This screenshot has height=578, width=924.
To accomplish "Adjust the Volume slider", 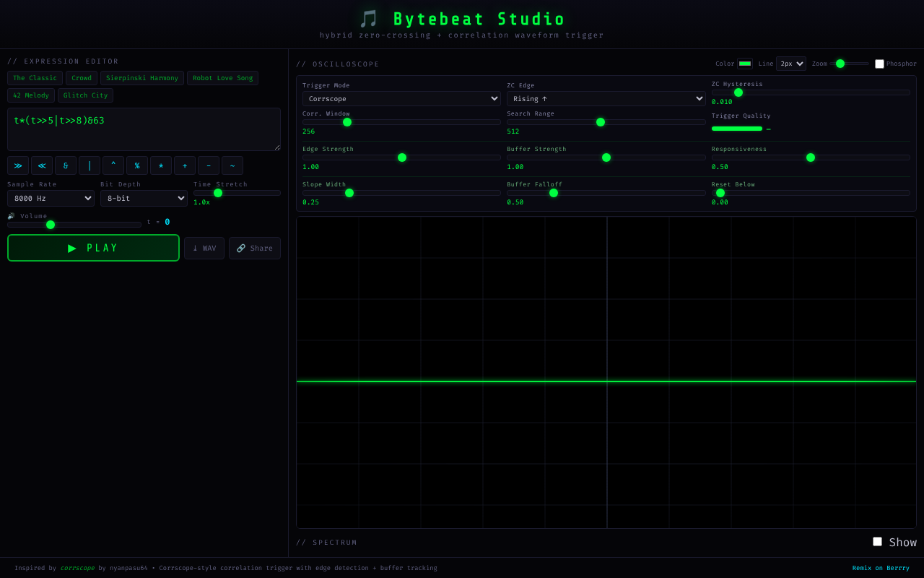I will pyautogui.click(x=74, y=225).
